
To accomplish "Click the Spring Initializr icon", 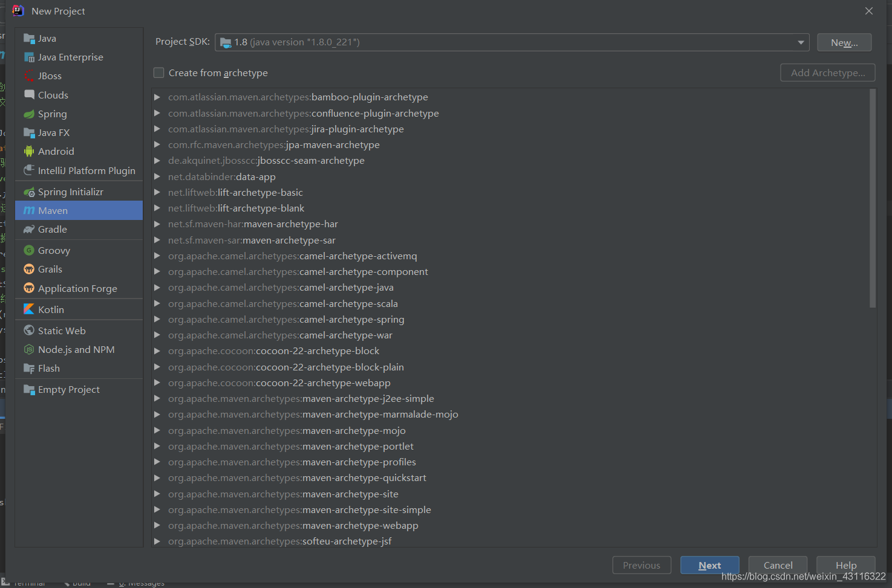I will [x=29, y=192].
